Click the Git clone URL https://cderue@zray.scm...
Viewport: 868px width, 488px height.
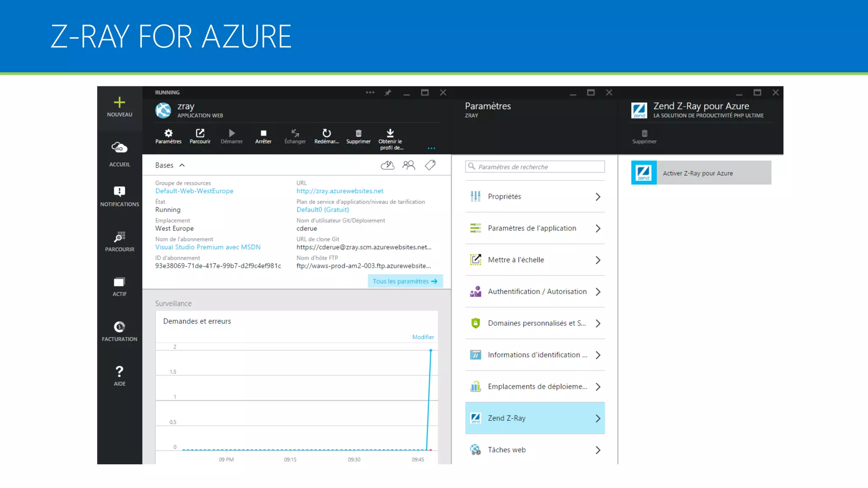point(364,247)
